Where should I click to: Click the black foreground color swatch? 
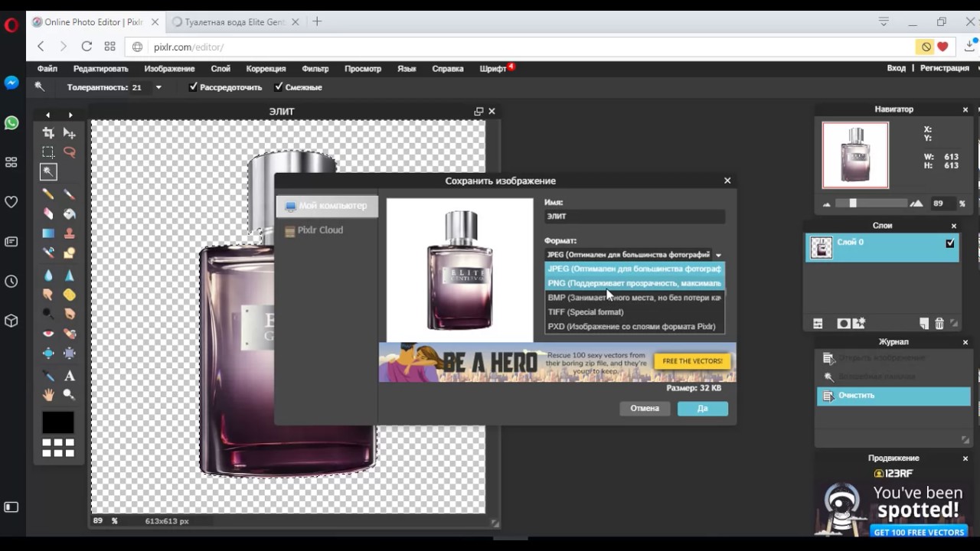tap(58, 422)
